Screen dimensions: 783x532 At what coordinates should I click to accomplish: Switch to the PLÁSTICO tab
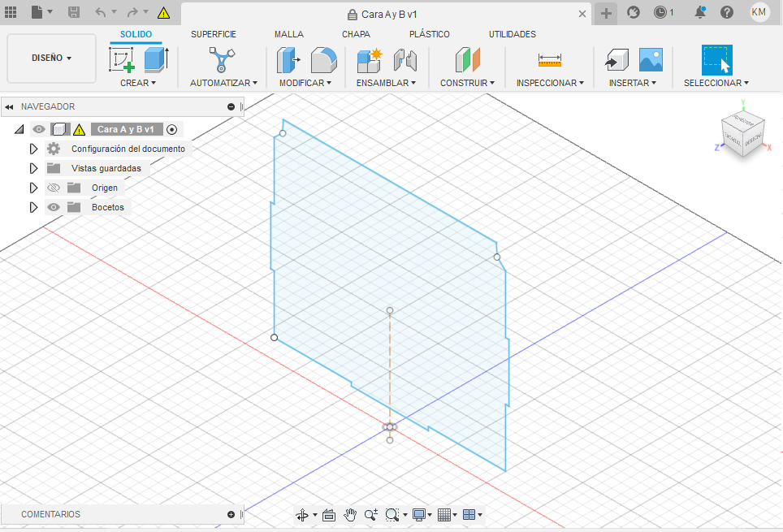[x=430, y=34]
